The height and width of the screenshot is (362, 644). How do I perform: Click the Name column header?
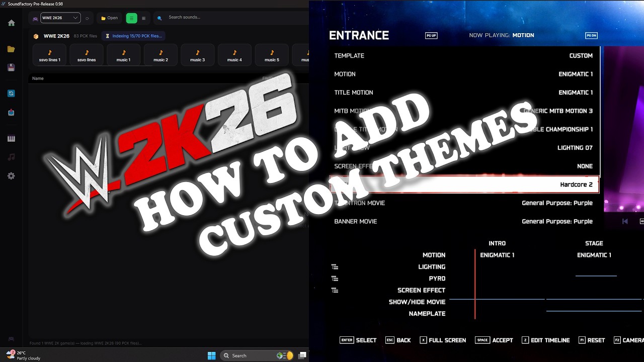[x=38, y=78]
